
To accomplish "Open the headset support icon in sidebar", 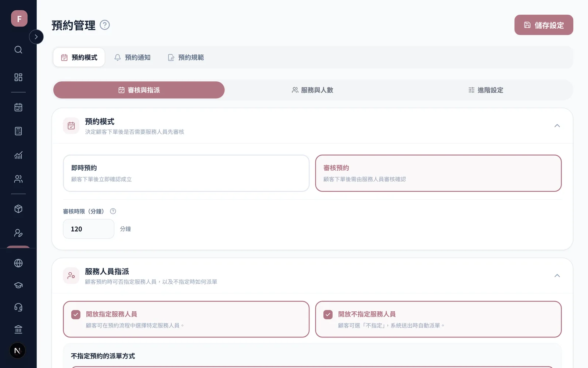I will pos(18,307).
